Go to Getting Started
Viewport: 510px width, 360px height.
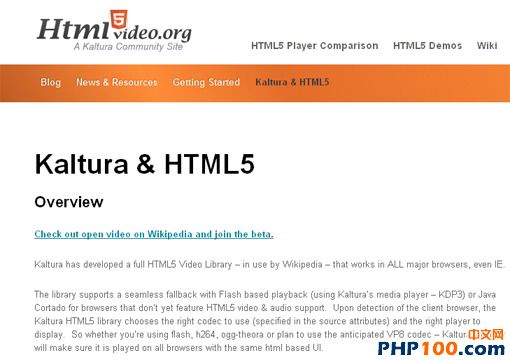point(206,82)
